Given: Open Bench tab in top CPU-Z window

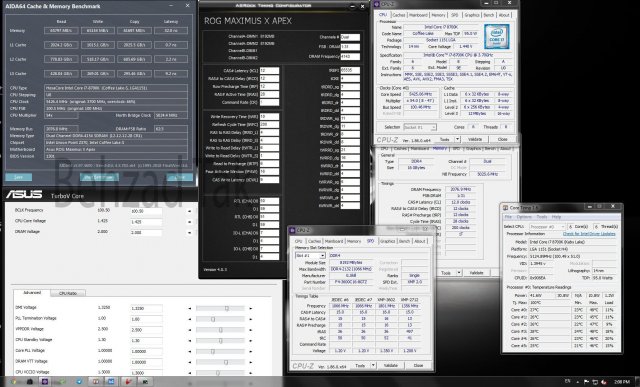Looking at the screenshot, I should click(489, 15).
